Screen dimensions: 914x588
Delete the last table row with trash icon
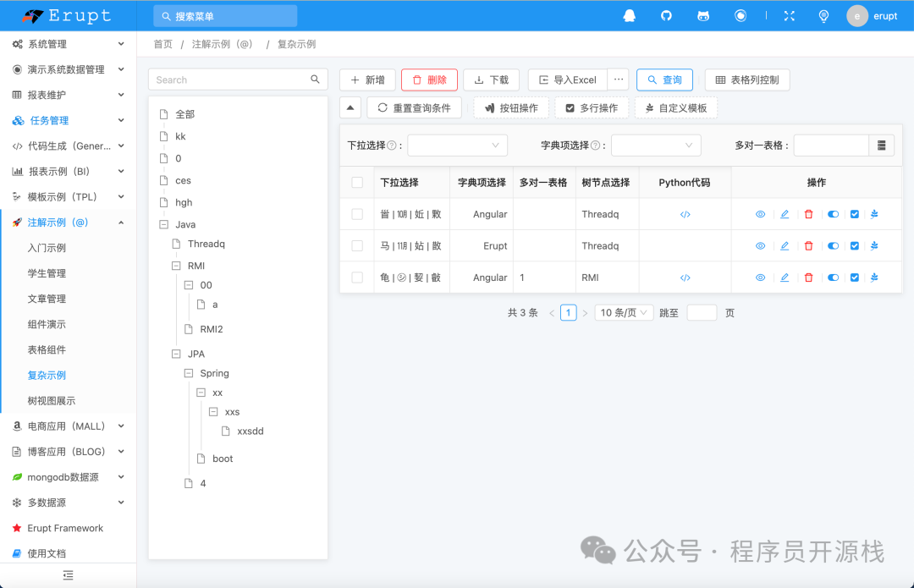[x=808, y=277]
